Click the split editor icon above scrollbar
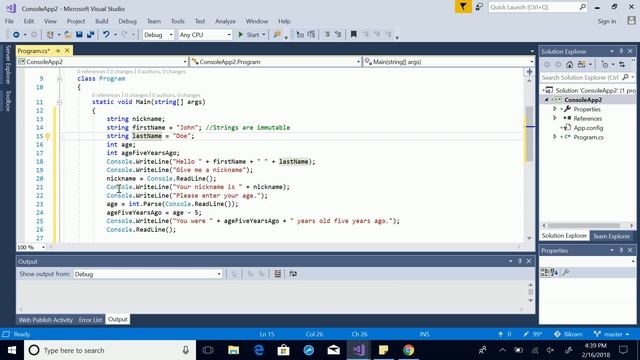Viewport: 640px width, 360px height. 529,72
